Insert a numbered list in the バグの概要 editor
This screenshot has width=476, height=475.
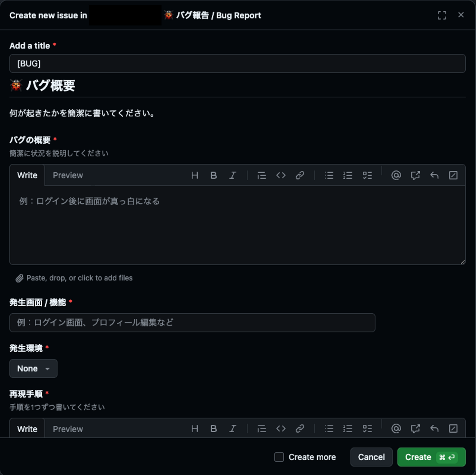(348, 175)
